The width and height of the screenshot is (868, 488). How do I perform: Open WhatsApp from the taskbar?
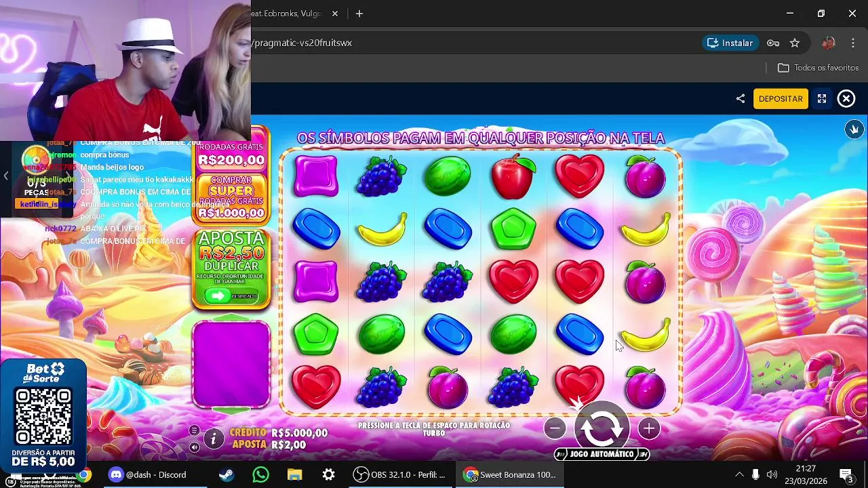260,474
